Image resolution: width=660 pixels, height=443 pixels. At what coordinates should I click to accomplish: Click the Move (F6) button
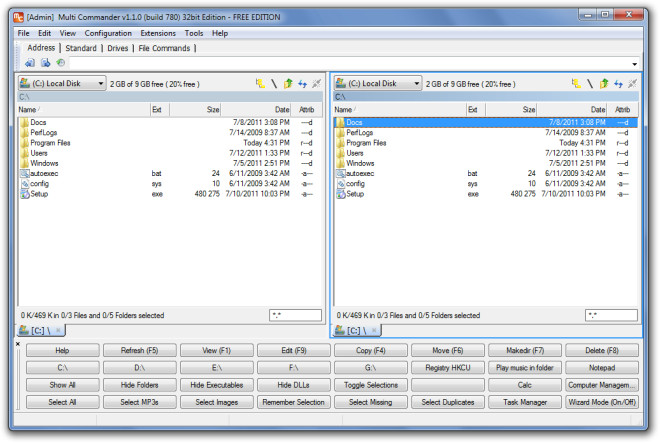(447, 350)
